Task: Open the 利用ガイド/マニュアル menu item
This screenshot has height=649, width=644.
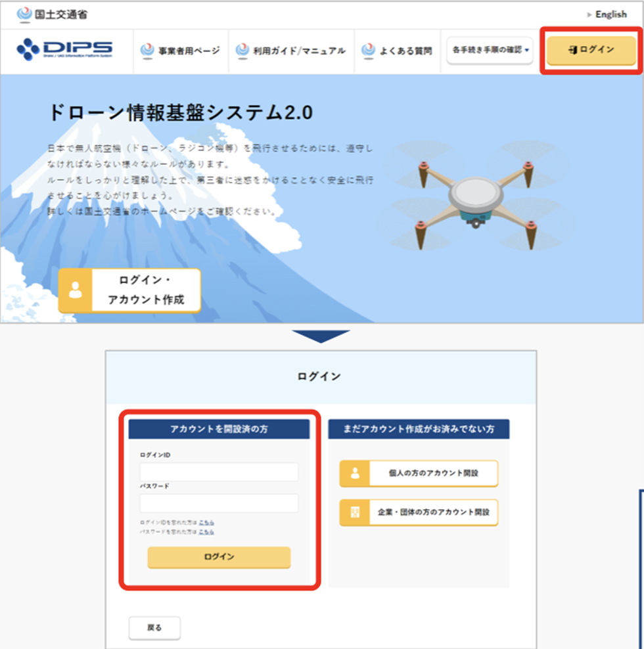Action: point(298,51)
